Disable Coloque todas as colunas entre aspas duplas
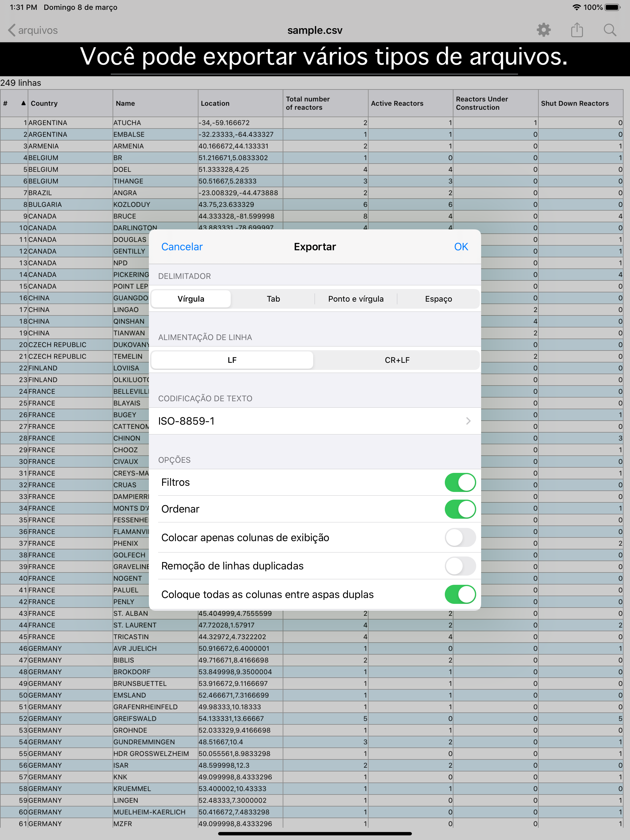Screen dimensions: 630x840 pos(460,594)
